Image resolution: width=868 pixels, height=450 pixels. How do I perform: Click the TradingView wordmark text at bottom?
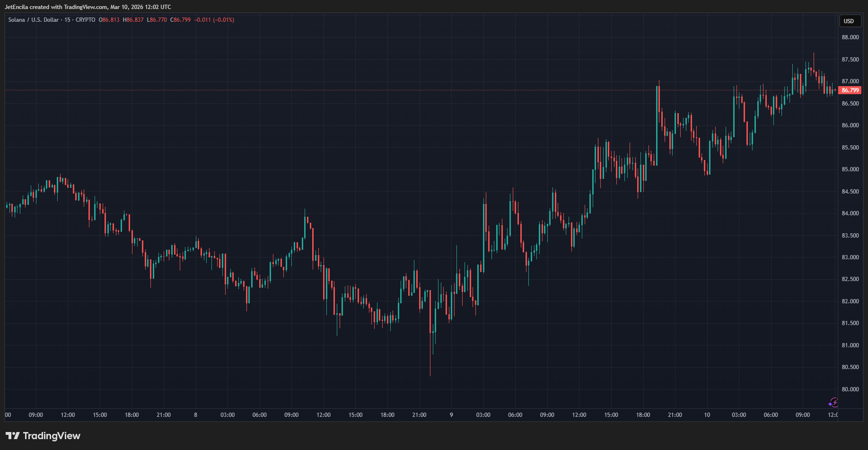pyautogui.click(x=52, y=436)
